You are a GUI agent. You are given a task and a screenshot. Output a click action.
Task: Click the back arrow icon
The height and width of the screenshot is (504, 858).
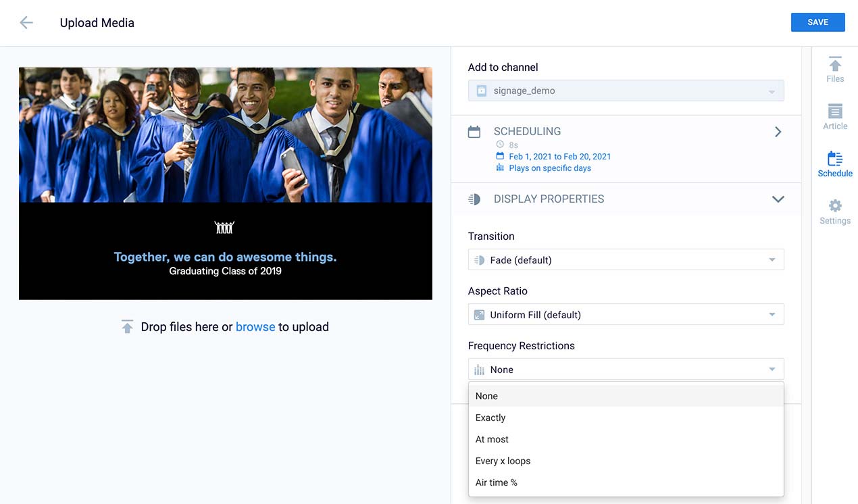click(26, 22)
